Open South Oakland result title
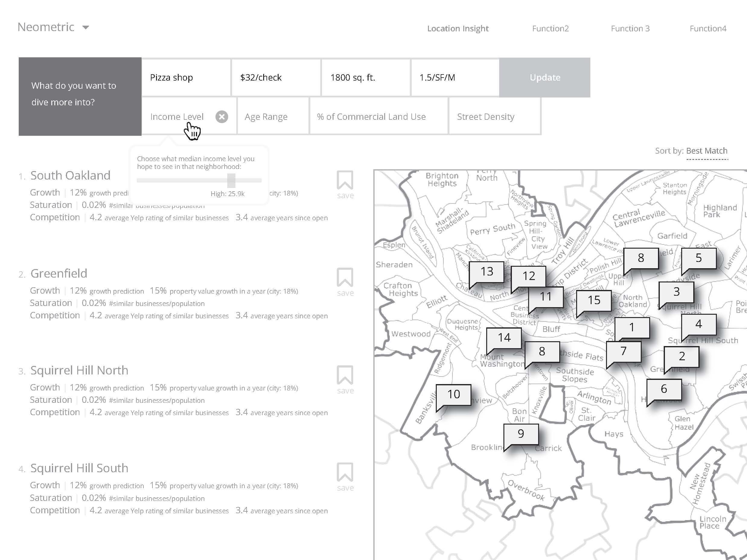Screen dimensions: 747x560 [70, 176]
